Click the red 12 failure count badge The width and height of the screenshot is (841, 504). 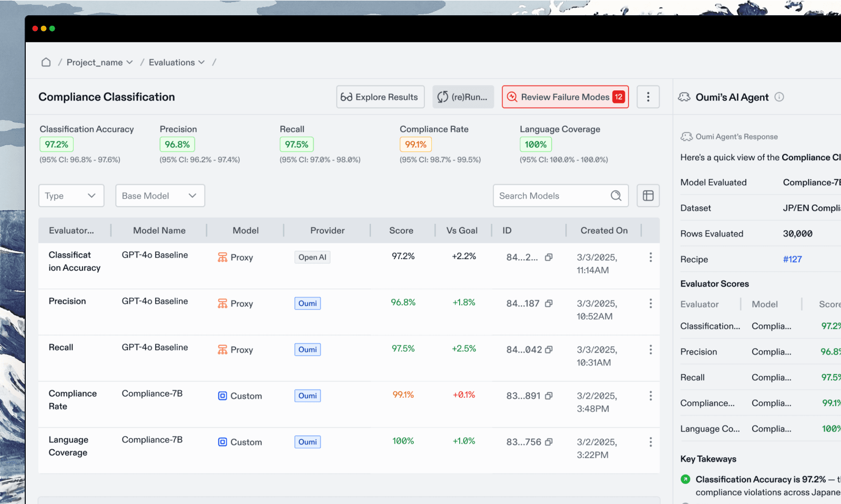point(619,97)
